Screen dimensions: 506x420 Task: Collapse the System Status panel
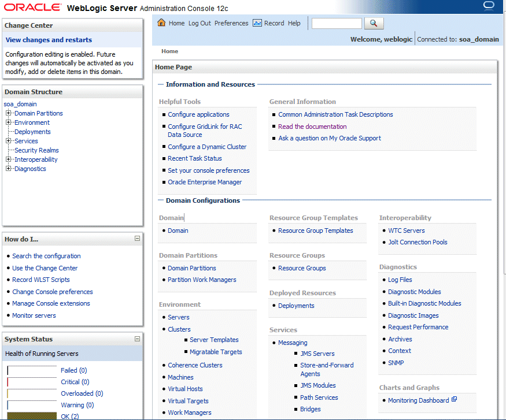[137, 339]
